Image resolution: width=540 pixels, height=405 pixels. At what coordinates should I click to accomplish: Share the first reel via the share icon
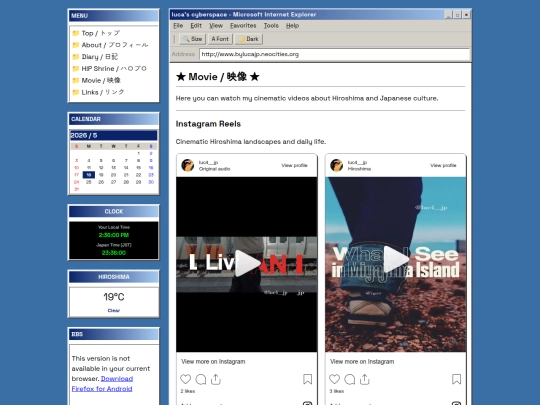pos(216,379)
